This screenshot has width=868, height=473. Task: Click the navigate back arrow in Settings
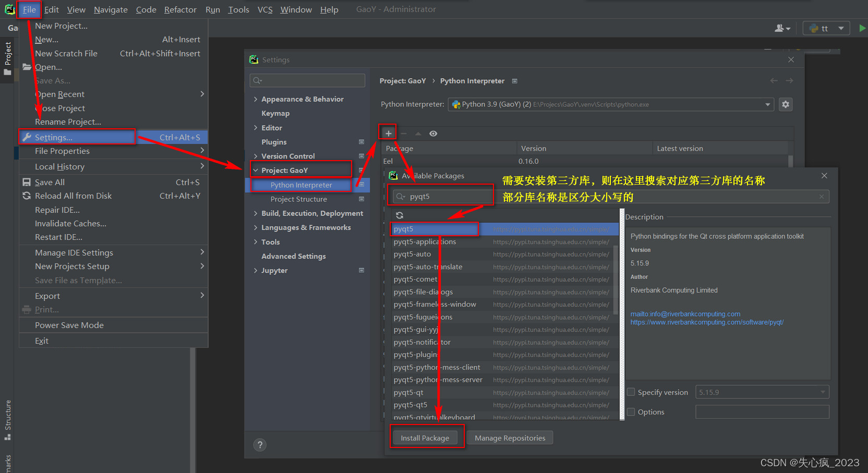(774, 81)
